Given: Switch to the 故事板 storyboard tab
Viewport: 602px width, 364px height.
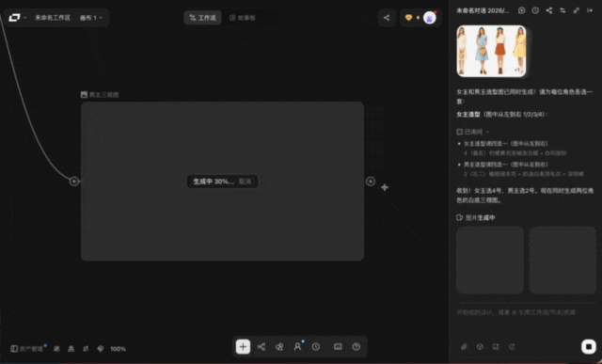Looking at the screenshot, I should 243,18.
